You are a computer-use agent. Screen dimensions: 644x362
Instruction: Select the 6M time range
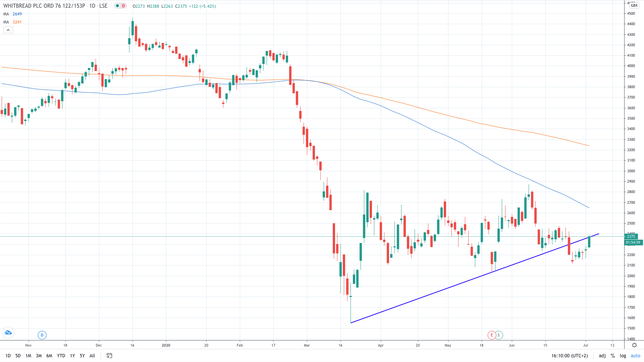[x=49, y=356]
